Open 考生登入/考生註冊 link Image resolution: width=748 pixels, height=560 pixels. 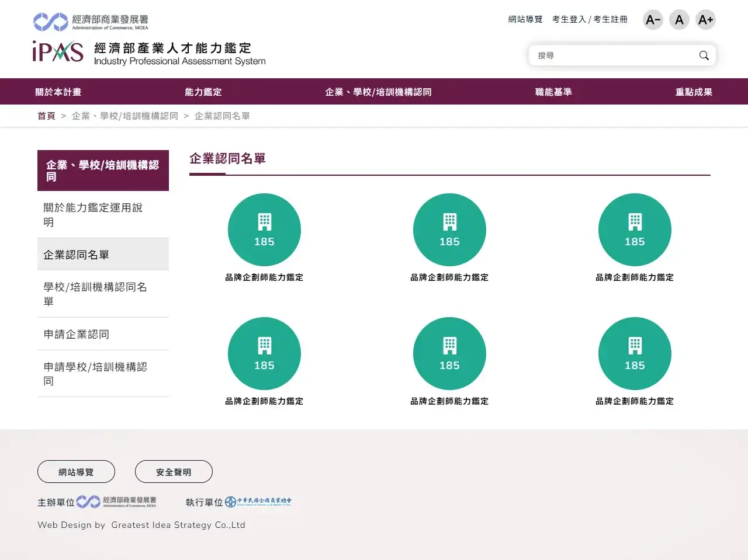590,19
